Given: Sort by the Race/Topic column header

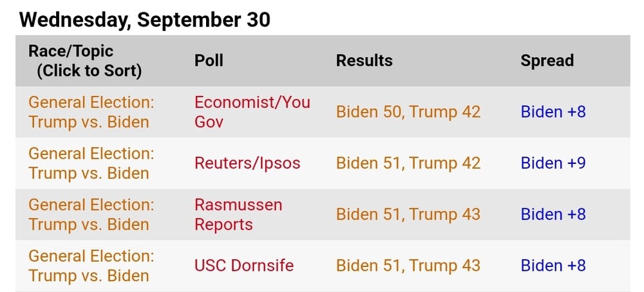Looking at the screenshot, I should [x=85, y=60].
